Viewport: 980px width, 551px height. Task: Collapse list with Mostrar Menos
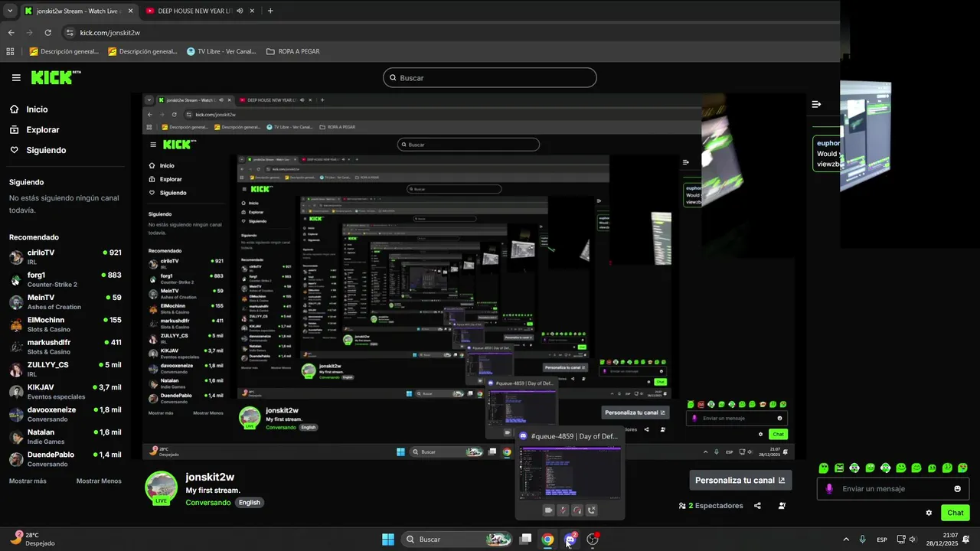click(99, 481)
